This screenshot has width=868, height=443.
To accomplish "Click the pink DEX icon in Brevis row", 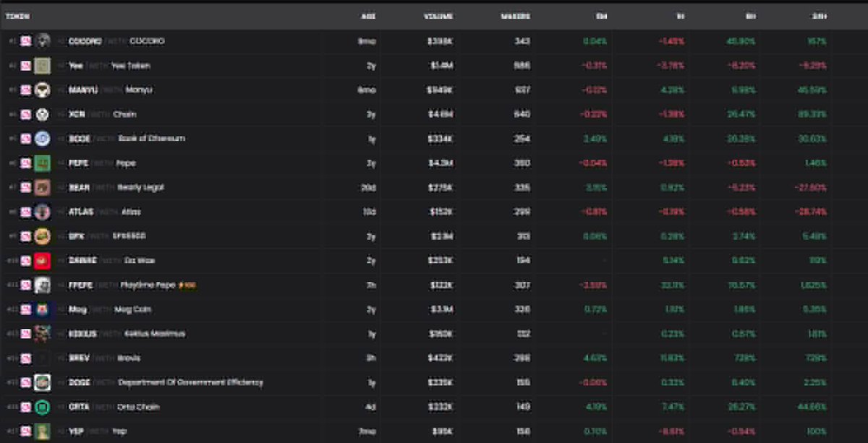I will [x=26, y=358].
